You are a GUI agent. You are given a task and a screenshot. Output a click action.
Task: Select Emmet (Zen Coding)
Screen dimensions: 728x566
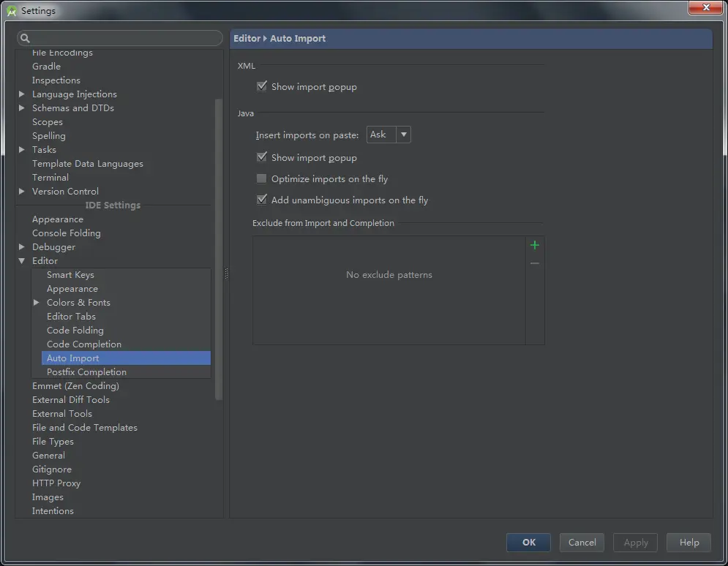[75, 386]
